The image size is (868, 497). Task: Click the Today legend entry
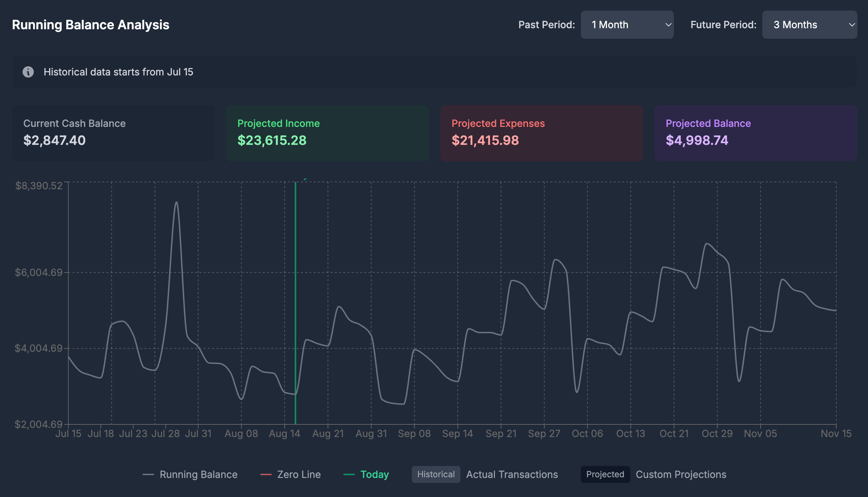tap(366, 474)
